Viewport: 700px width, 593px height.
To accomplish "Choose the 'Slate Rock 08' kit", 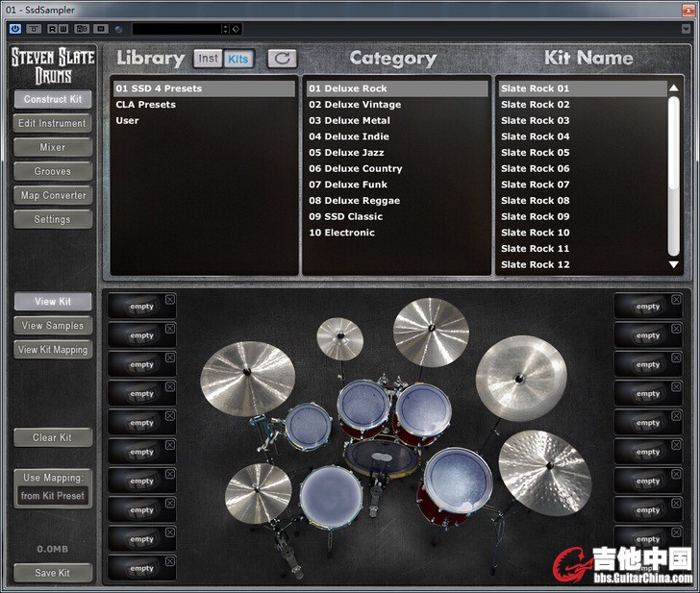I will click(x=583, y=201).
